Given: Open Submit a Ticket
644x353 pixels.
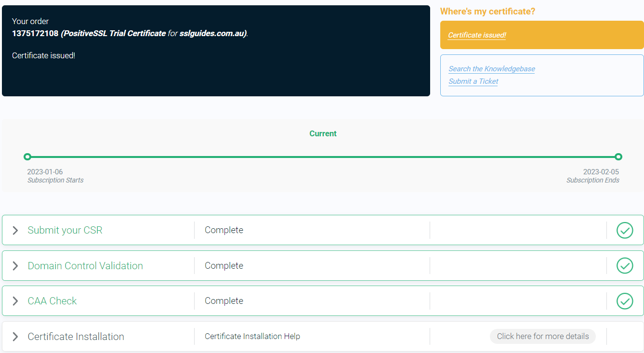Looking at the screenshot, I should [x=473, y=81].
